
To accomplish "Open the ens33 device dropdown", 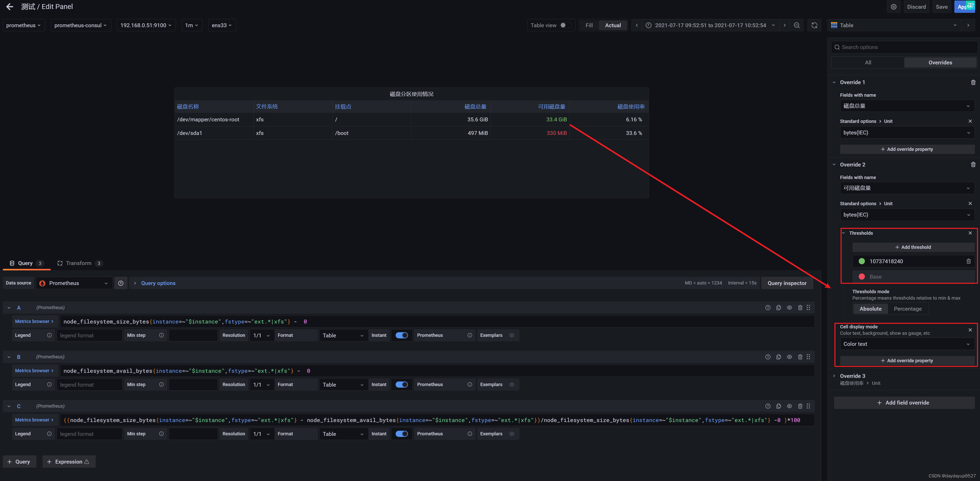I will [x=222, y=25].
